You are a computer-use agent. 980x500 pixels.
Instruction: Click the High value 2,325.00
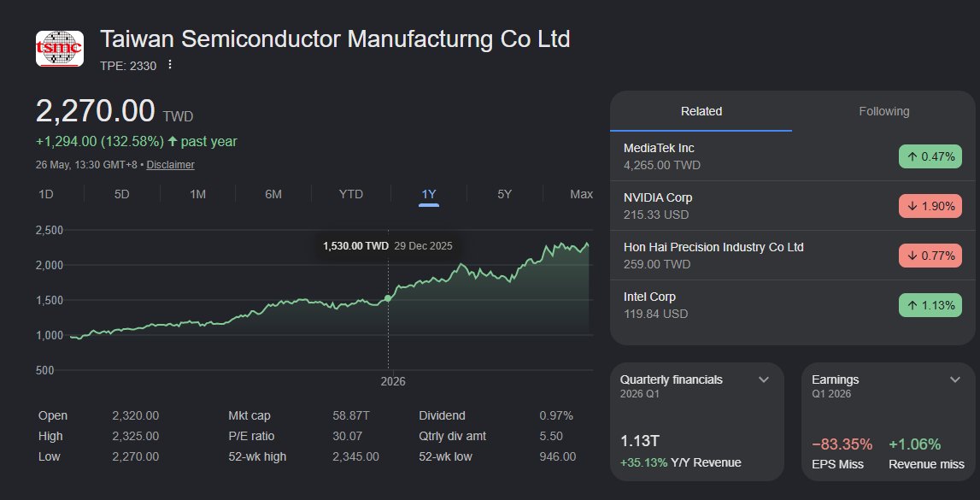click(x=136, y=436)
